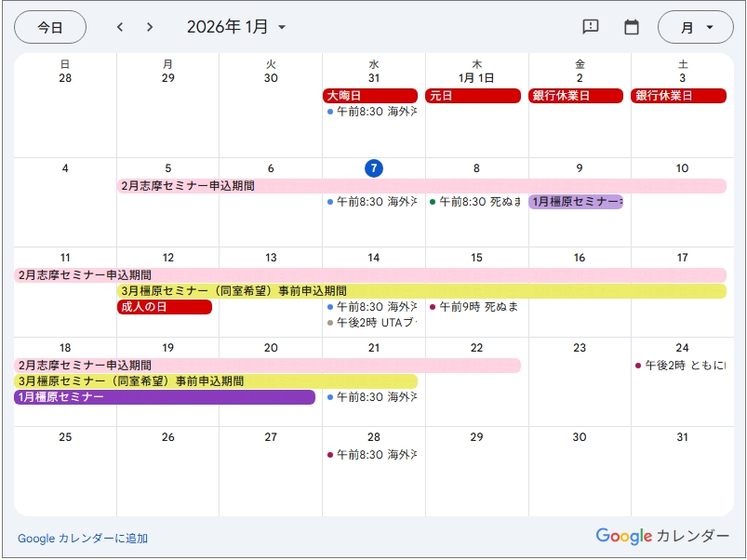This screenshot has width=747, height=560.
Task: Open the calendar date picker icon
Action: 632,27
